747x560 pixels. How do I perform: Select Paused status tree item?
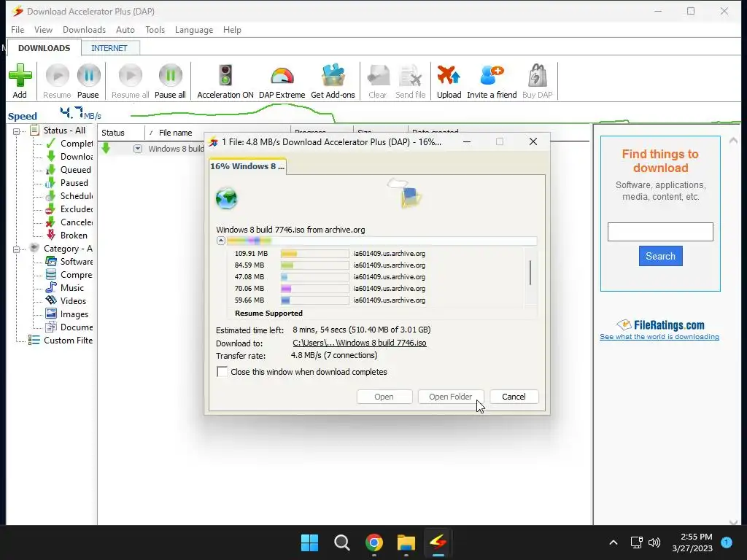point(67,183)
